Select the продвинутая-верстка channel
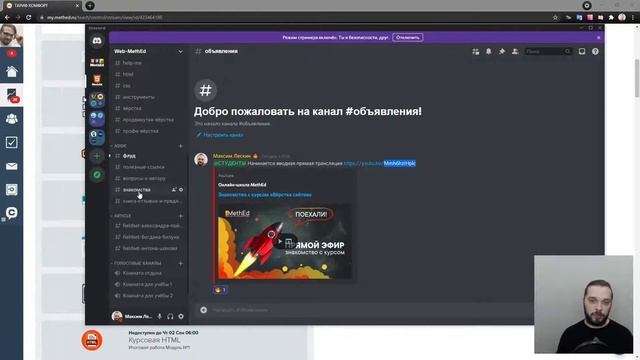The image size is (640, 360). (149, 120)
